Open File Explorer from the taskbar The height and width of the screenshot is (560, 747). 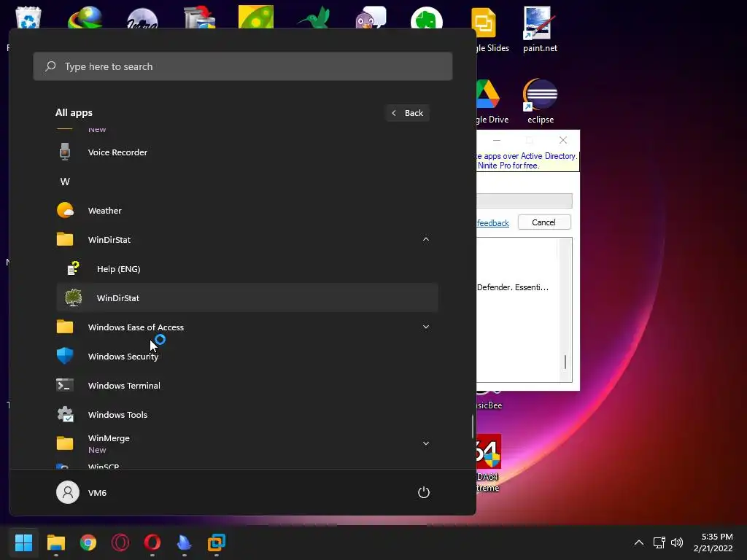[55, 542]
